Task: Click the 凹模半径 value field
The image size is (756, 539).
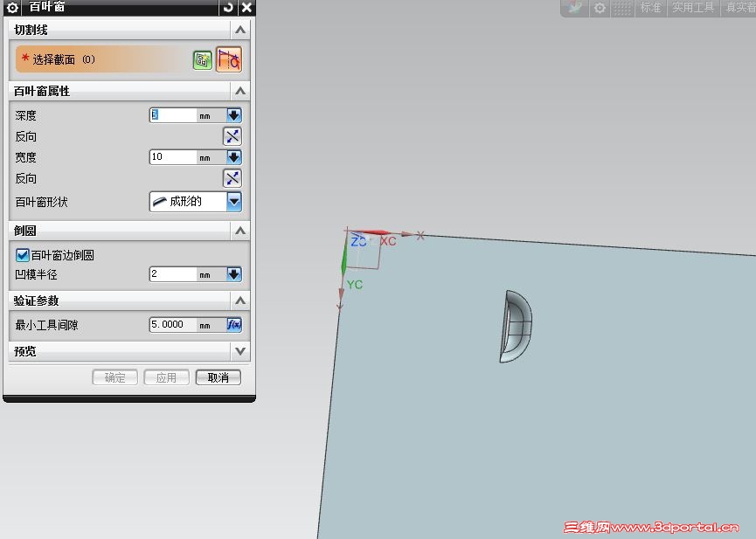Action: (x=172, y=274)
